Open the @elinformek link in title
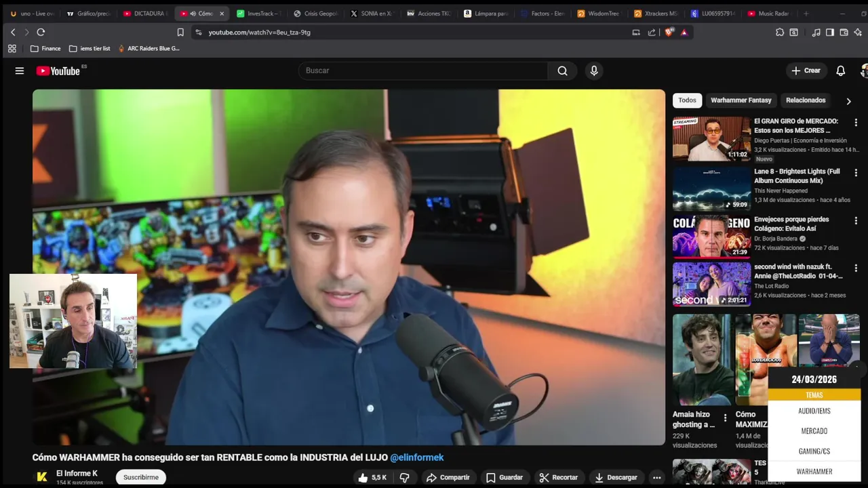 click(x=417, y=457)
